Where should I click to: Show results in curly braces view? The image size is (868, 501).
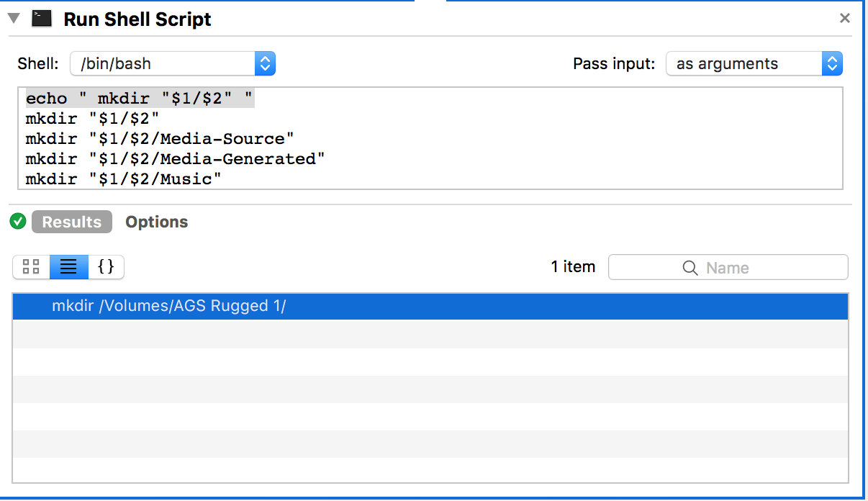tap(106, 267)
